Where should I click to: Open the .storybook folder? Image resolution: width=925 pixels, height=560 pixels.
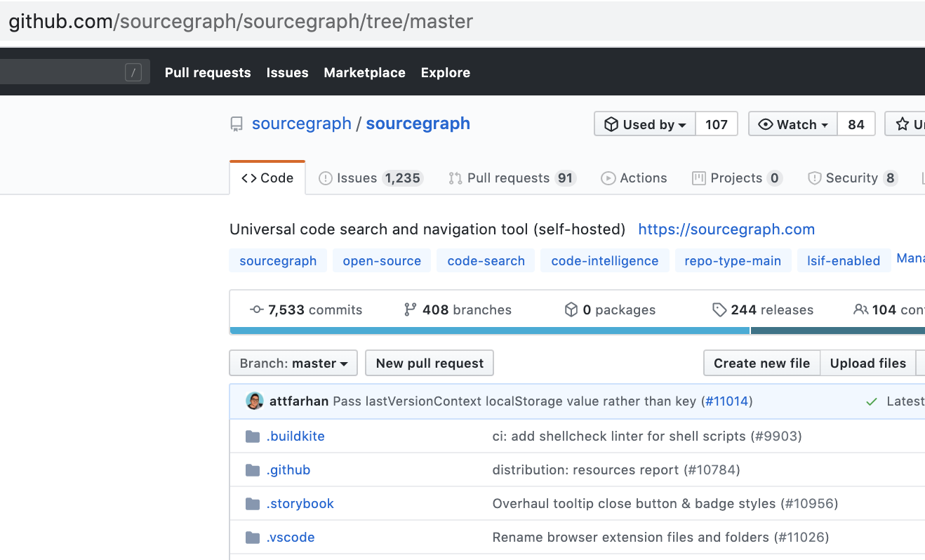(x=300, y=504)
